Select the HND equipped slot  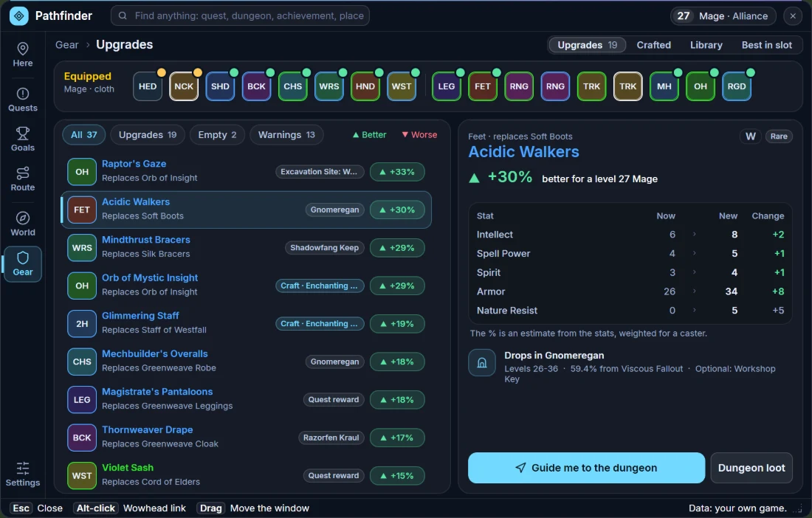coord(365,86)
